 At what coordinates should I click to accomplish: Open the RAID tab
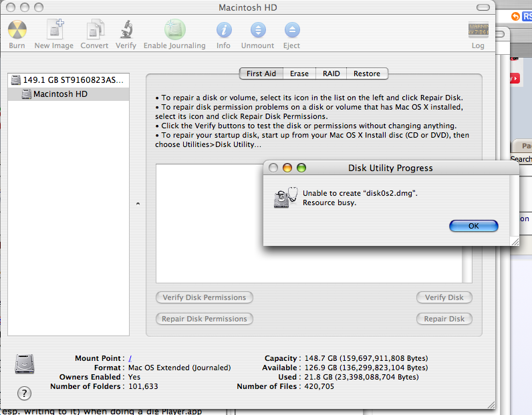point(331,74)
